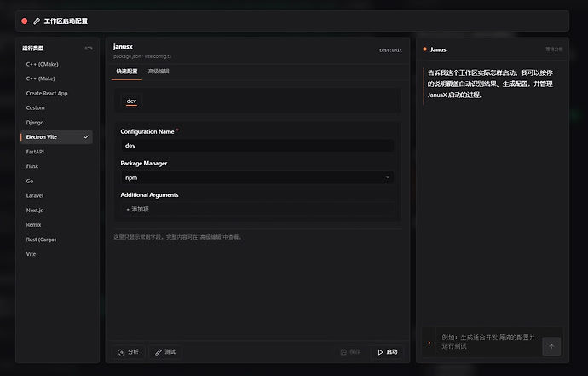Switch to the 高级编辑 tab
588x376 pixels.
159,72
